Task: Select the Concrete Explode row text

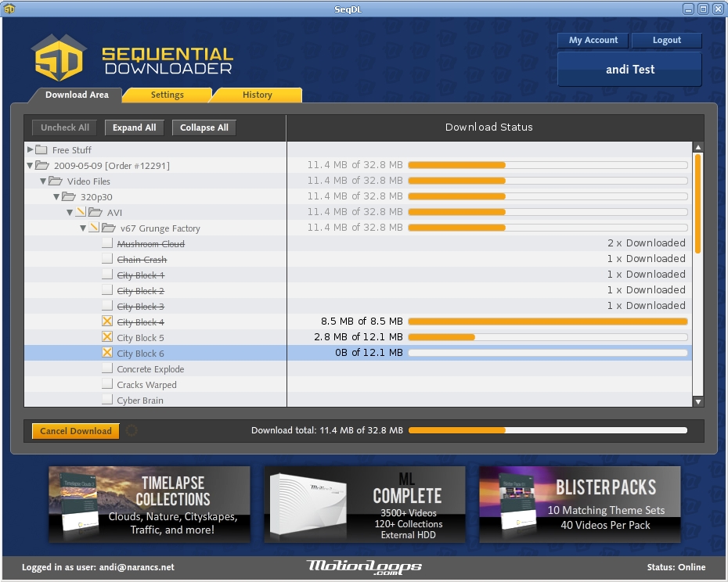Action: point(150,369)
